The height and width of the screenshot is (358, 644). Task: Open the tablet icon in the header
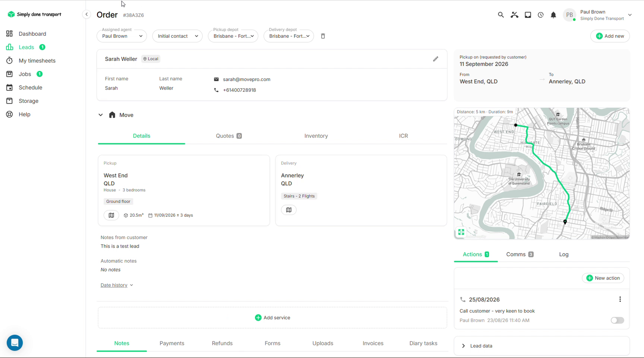tap(528, 15)
